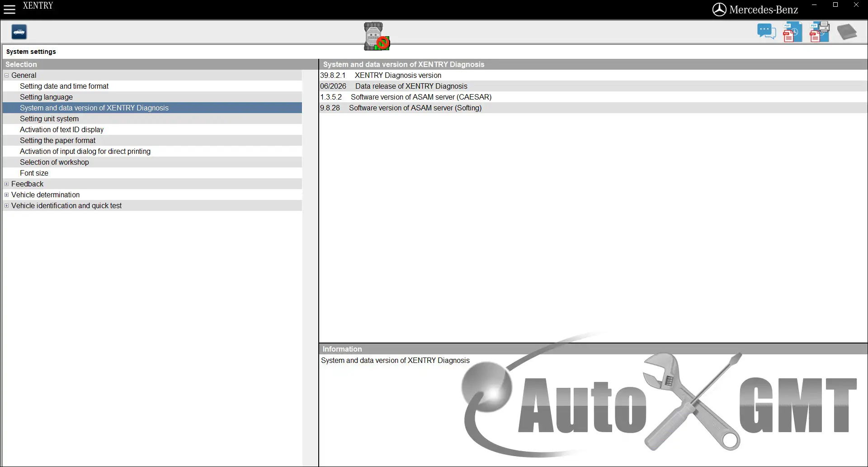Expand the Feedback tree node

point(7,184)
